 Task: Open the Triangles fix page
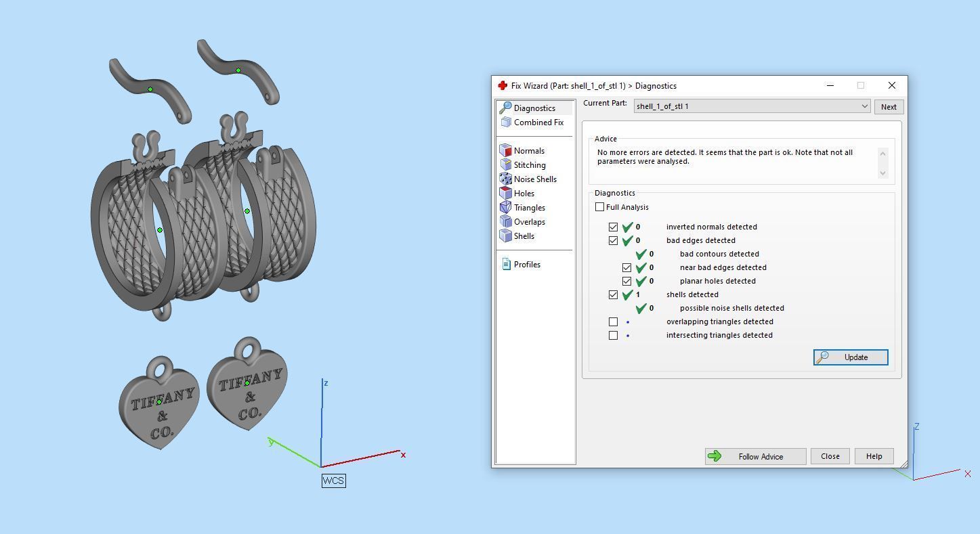530,208
